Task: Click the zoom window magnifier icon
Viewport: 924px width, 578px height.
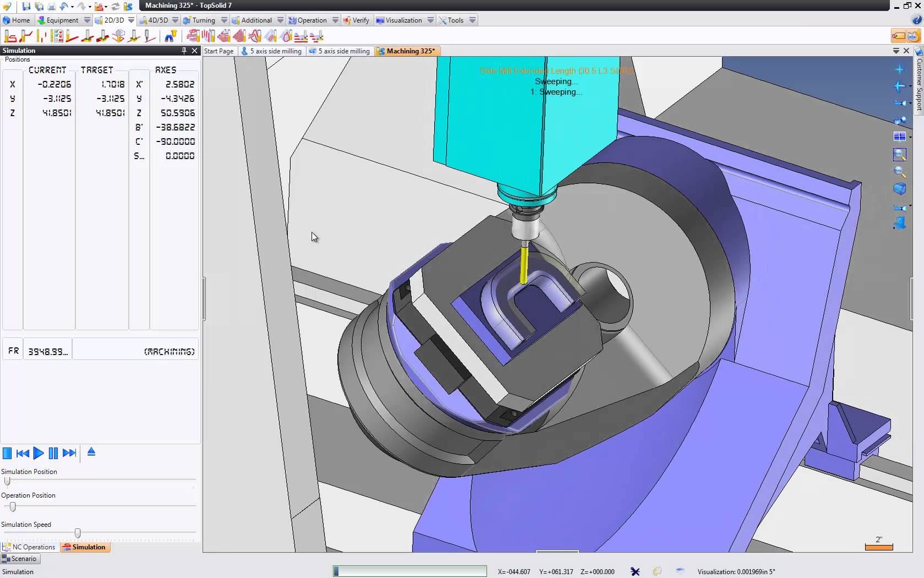Action: 899,155
